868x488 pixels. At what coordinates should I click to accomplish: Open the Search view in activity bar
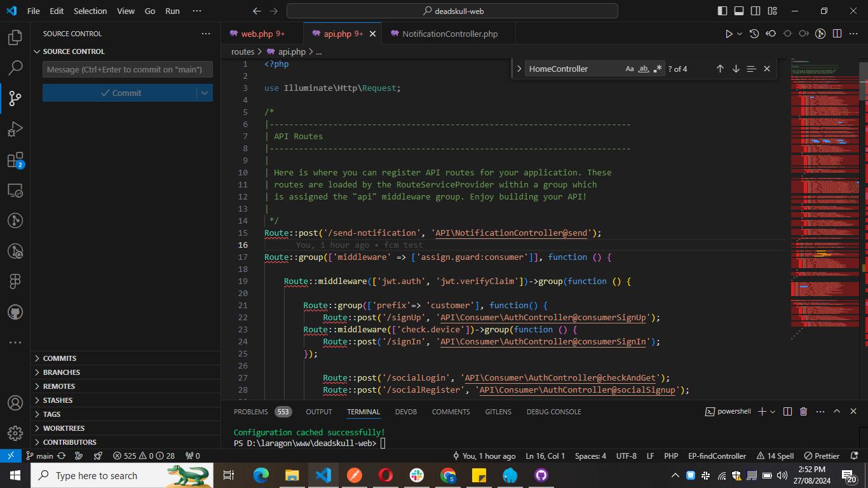[15, 68]
